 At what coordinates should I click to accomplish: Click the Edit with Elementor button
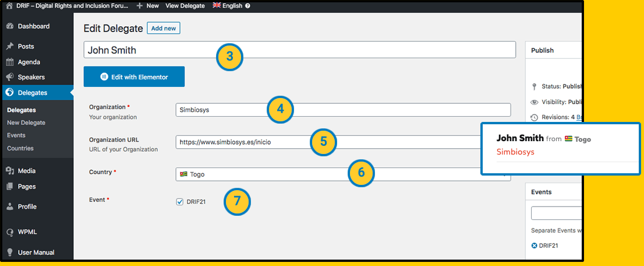134,76
